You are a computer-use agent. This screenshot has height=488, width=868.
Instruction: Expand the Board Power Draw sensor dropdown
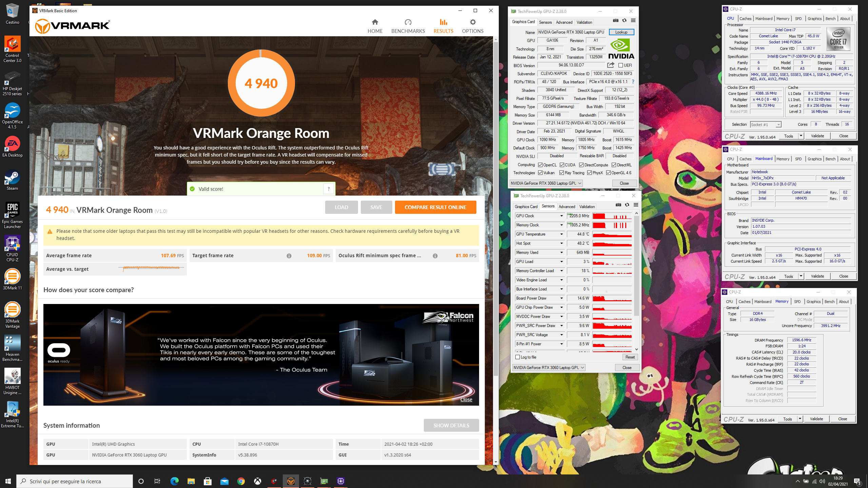[561, 298]
